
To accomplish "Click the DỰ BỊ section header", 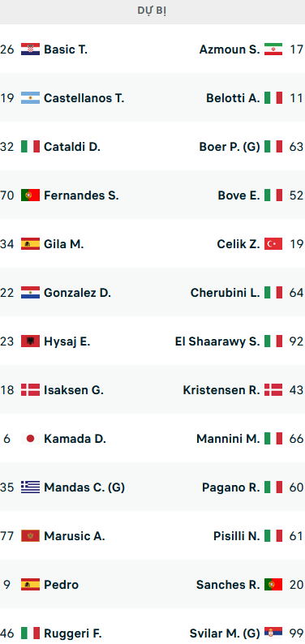I will pos(152,11).
